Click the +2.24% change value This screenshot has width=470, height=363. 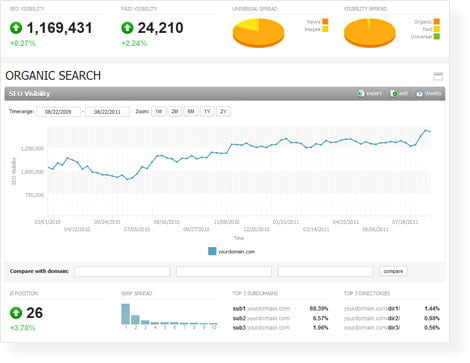coord(134,43)
